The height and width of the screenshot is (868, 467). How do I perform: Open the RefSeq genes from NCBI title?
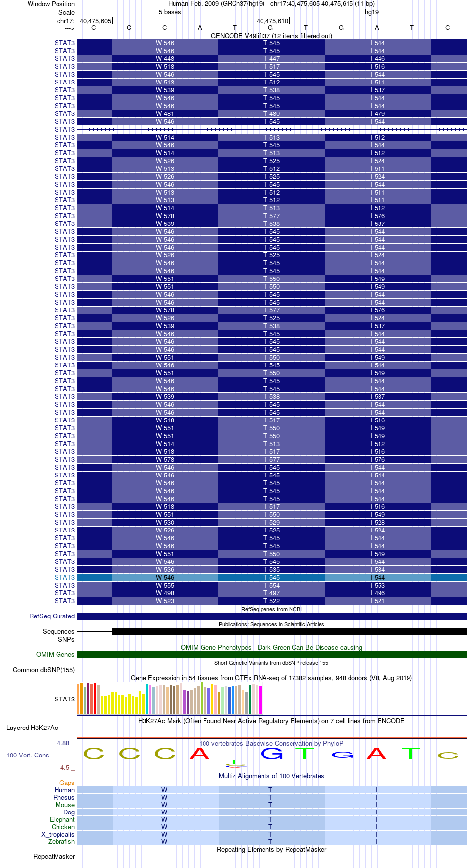pos(271,609)
